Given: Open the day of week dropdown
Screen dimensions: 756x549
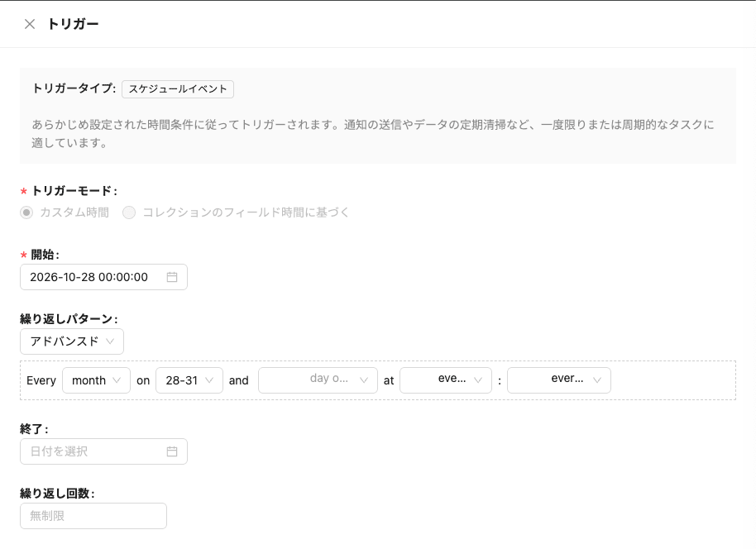Looking at the screenshot, I should [318, 380].
